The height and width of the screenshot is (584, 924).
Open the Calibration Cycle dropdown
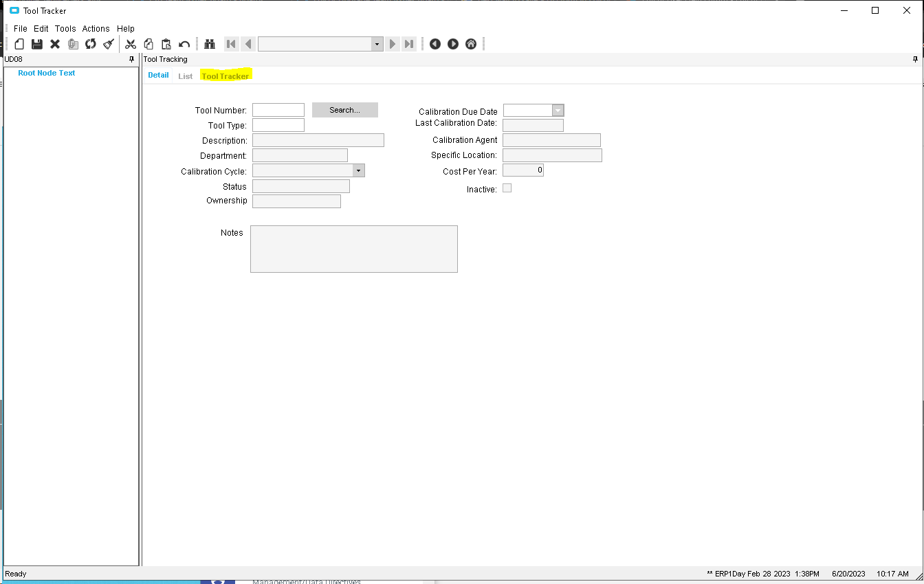click(359, 170)
